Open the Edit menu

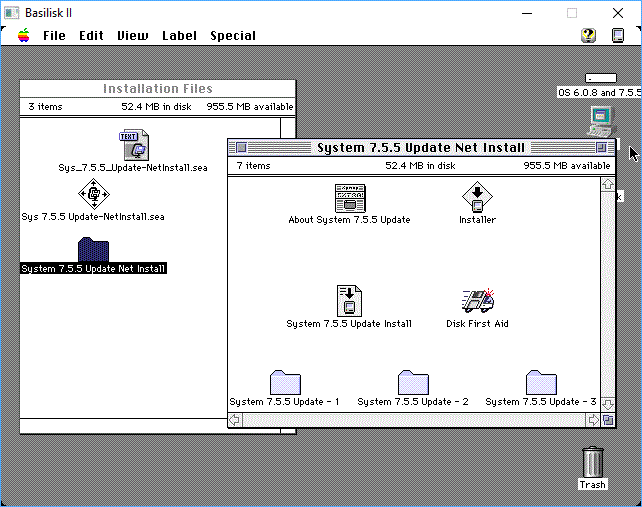(91, 36)
